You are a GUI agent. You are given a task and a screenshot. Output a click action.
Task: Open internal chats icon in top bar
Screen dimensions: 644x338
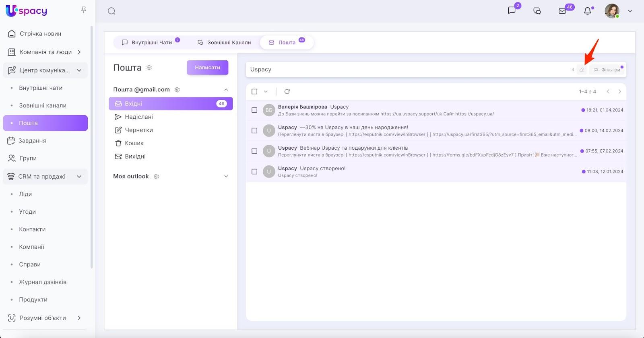[512, 10]
